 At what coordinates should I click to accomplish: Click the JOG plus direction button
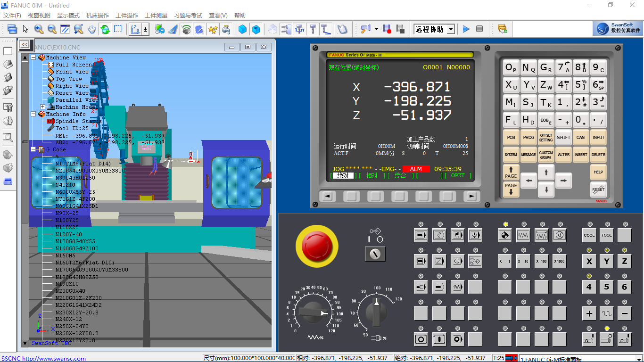click(x=589, y=313)
